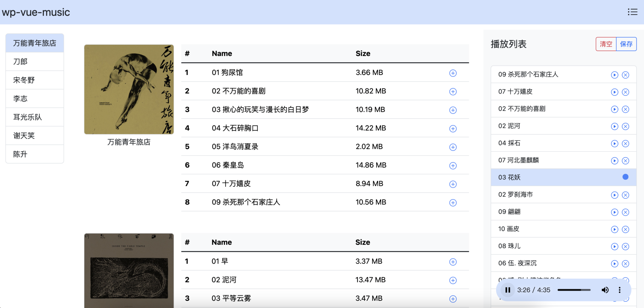Select artist 刀郎 in sidebar
The height and width of the screenshot is (308, 644).
(x=35, y=61)
